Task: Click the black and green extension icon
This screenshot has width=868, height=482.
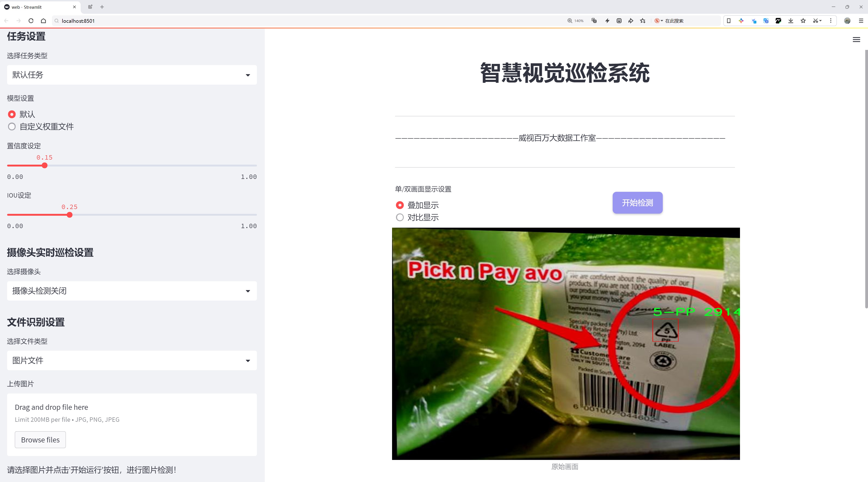Action: 778,20
